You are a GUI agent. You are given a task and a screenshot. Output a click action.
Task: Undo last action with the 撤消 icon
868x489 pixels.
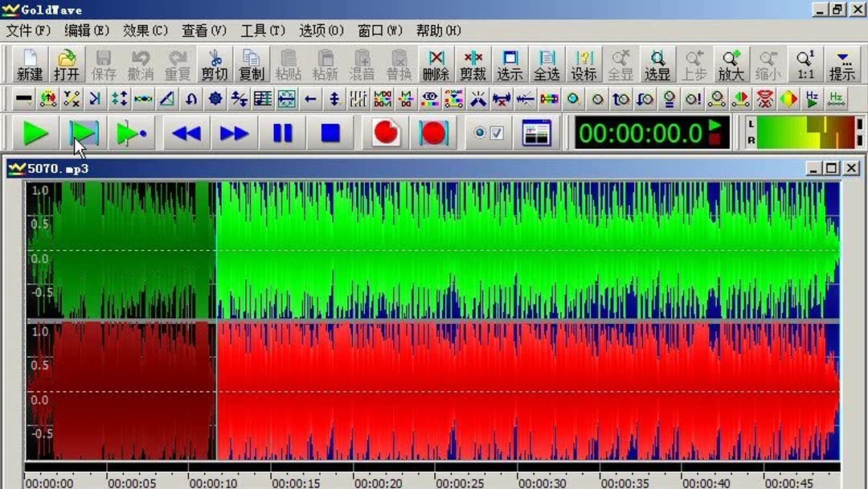pyautogui.click(x=139, y=64)
